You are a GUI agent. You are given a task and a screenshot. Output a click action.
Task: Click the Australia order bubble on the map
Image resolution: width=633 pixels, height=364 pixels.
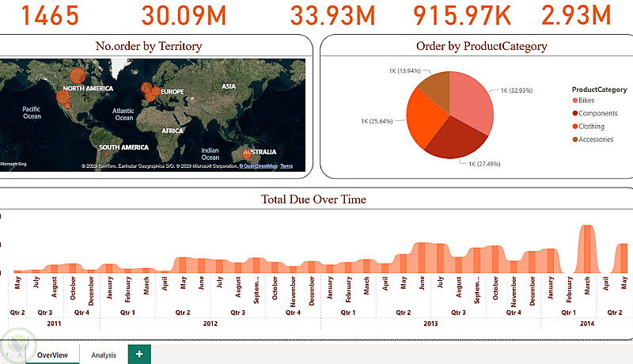pos(247,154)
